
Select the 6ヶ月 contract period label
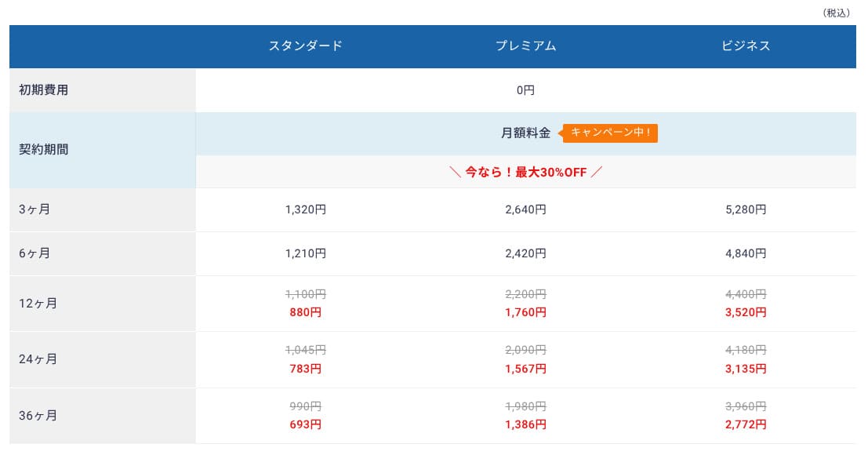35,253
